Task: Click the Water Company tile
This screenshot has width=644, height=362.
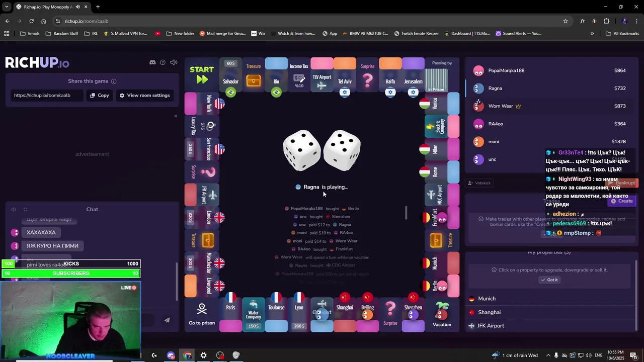Action: (x=254, y=315)
